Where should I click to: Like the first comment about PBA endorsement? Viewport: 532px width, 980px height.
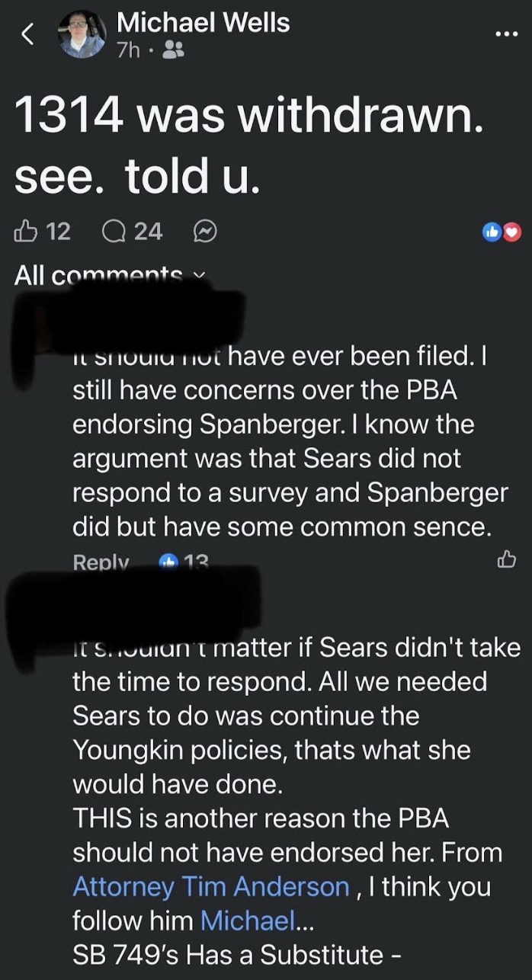click(x=506, y=562)
